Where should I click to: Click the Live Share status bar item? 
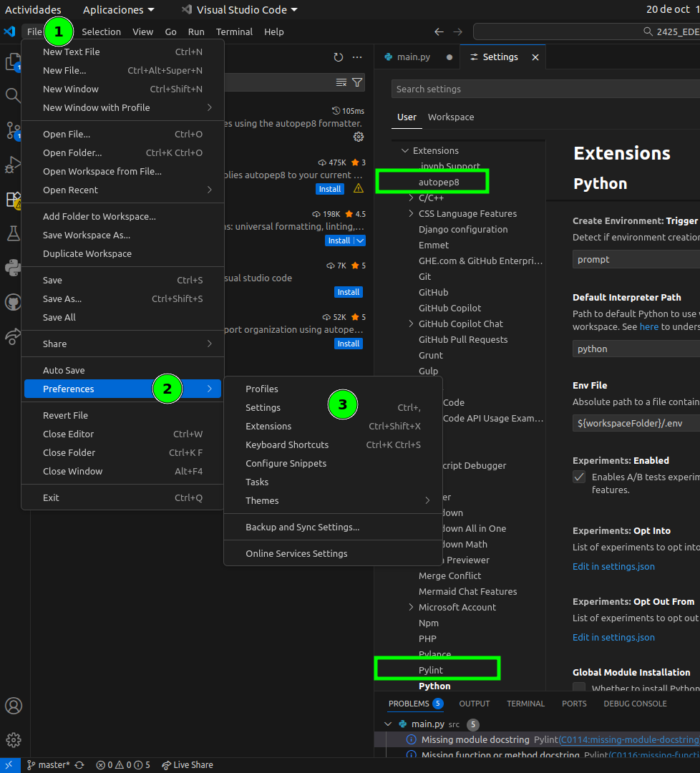point(187,764)
